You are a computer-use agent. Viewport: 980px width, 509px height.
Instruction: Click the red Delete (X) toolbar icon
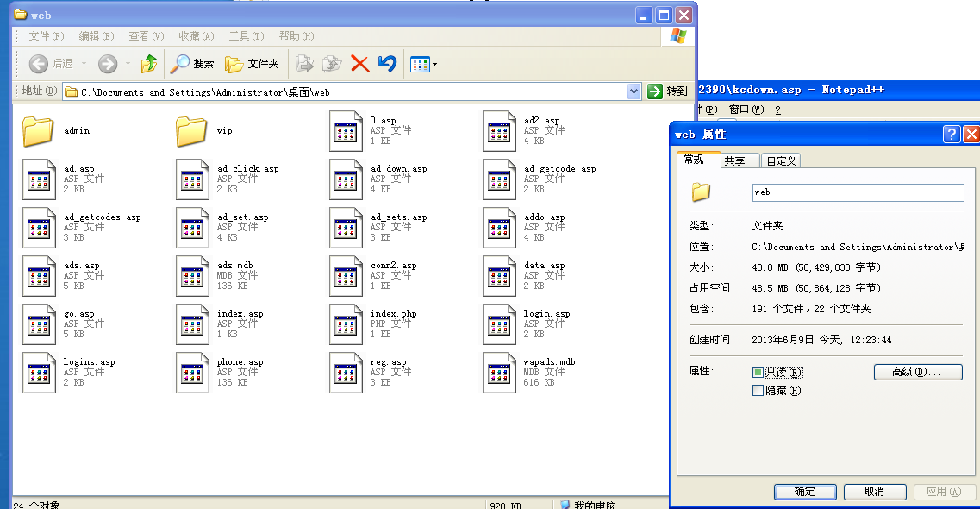coord(361,63)
